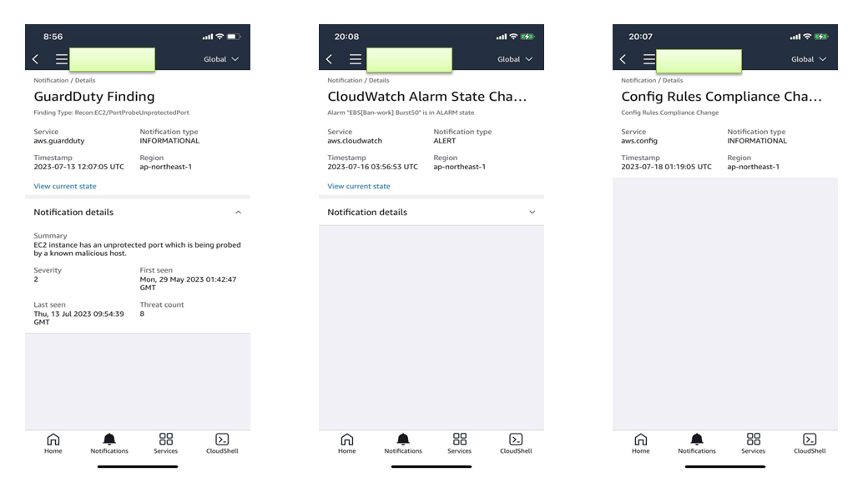Tap Notification / Details breadcrumb on CloudWatch screen
The height and width of the screenshot is (497, 868).
[x=358, y=80]
